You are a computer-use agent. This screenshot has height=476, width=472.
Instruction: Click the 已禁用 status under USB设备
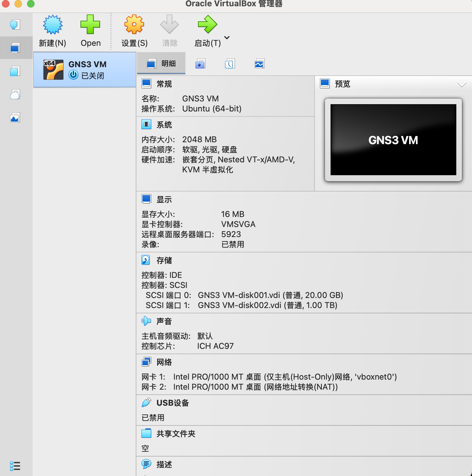tap(153, 418)
